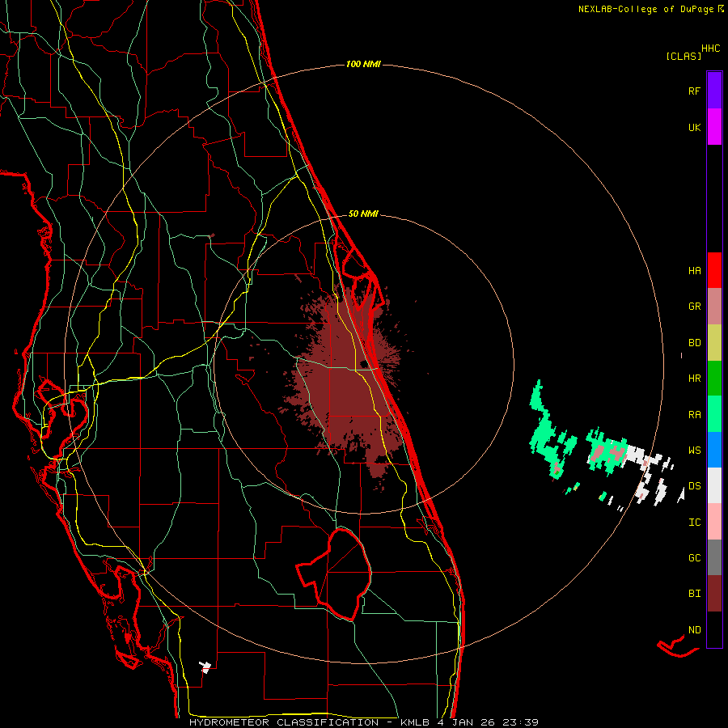
Task: Select the BD yellow legend swatch
Action: (x=714, y=342)
